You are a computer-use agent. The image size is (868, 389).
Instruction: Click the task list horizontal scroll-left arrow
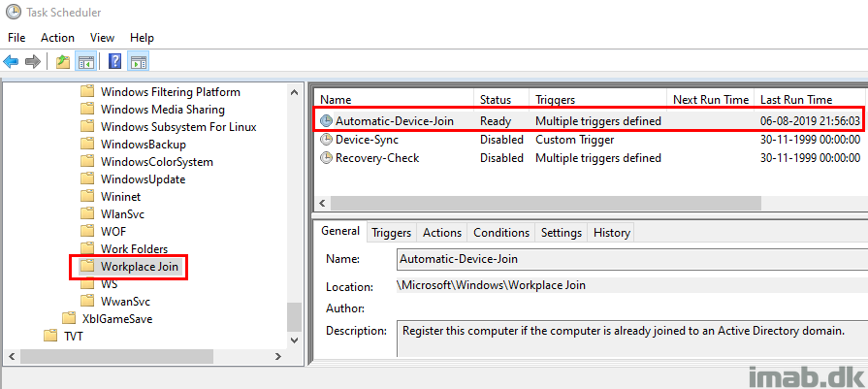point(322,203)
